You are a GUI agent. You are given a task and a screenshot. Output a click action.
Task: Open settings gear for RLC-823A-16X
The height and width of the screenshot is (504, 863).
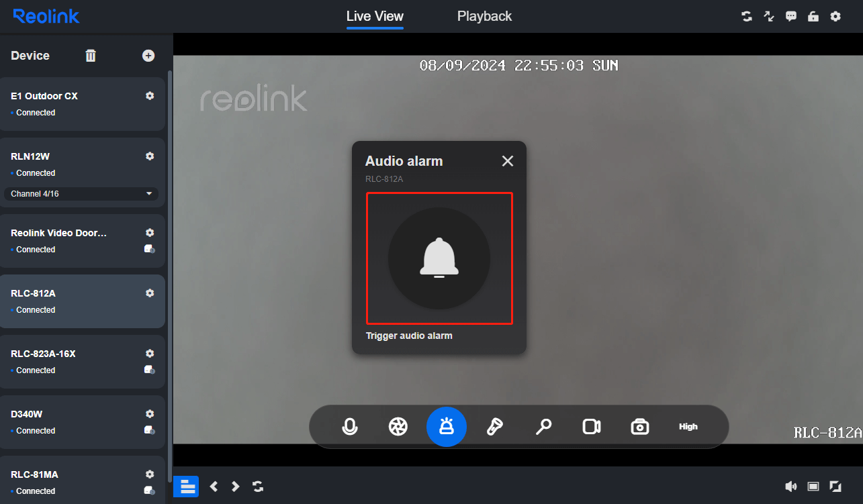point(150,354)
